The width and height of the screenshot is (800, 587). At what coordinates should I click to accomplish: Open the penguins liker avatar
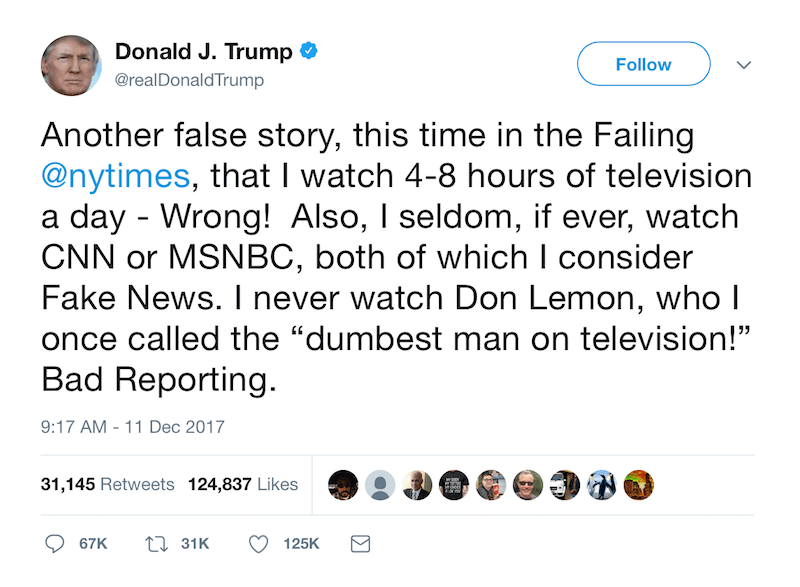click(x=602, y=485)
